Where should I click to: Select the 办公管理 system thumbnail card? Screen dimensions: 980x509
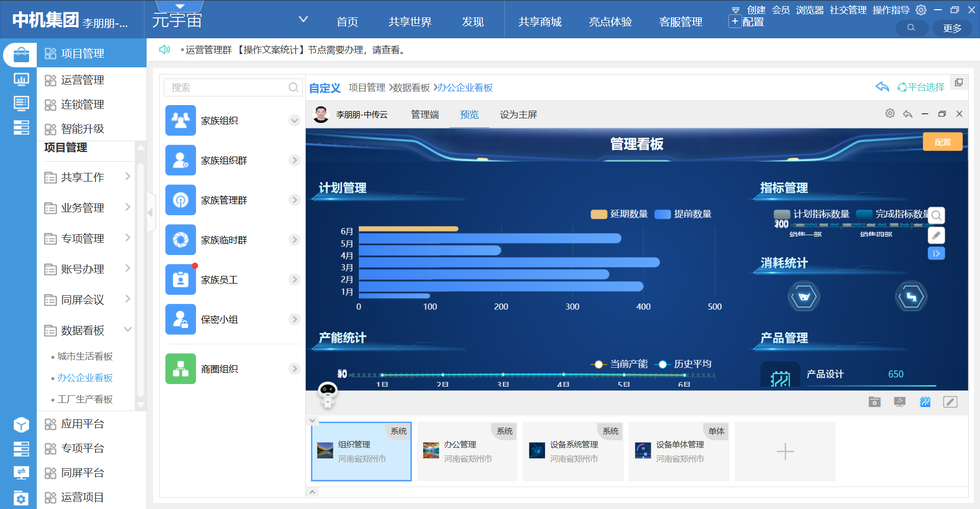467,451
